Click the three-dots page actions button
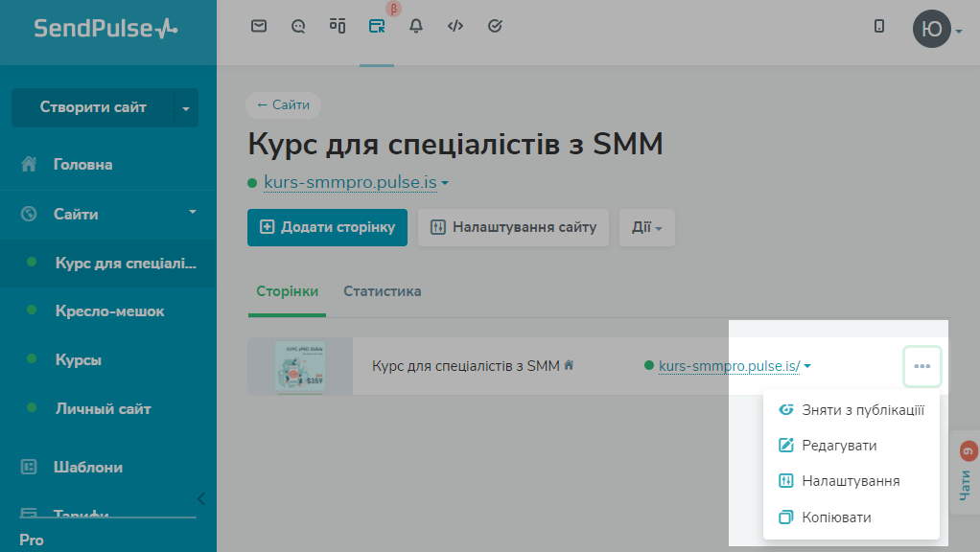Viewport: 980px width, 552px height. [922, 366]
